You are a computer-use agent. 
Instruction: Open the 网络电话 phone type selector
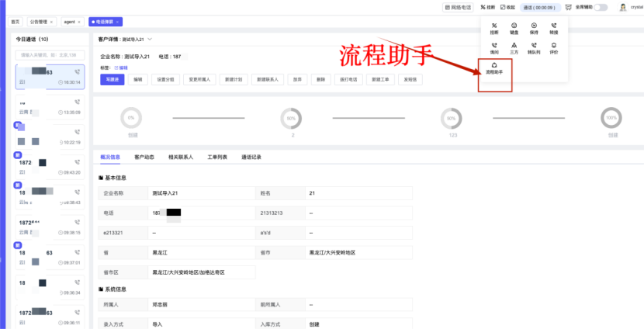(458, 7)
